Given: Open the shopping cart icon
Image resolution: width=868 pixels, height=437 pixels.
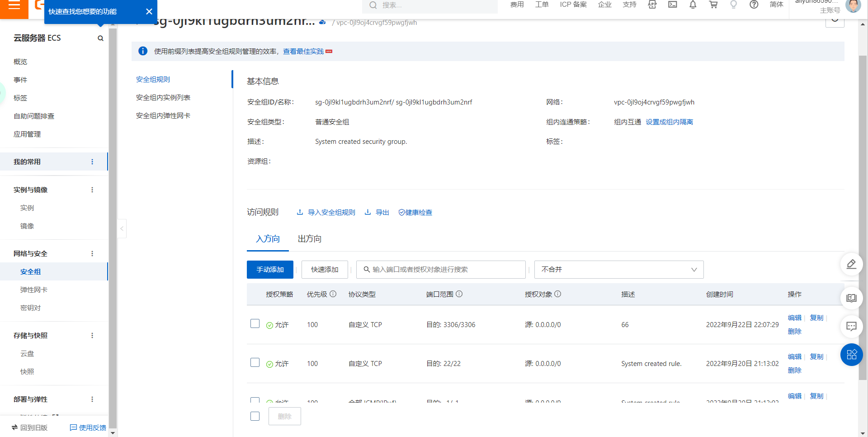Looking at the screenshot, I should (x=713, y=5).
